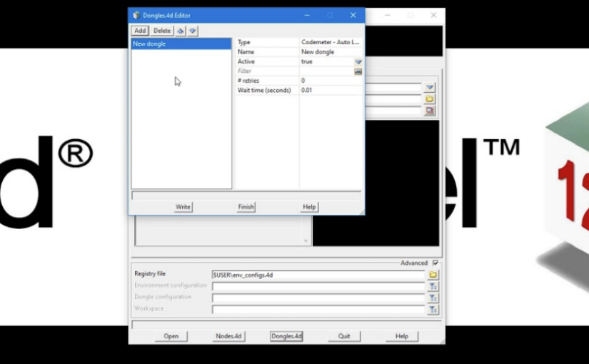
Task: Select the New dongle list entry
Action: (181, 44)
